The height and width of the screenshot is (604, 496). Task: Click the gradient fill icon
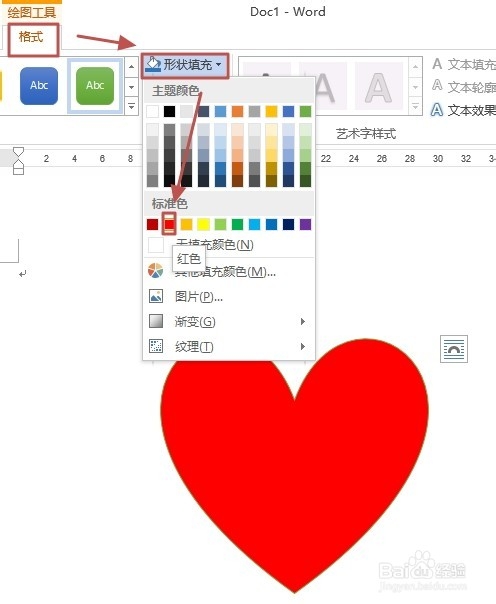pos(156,321)
